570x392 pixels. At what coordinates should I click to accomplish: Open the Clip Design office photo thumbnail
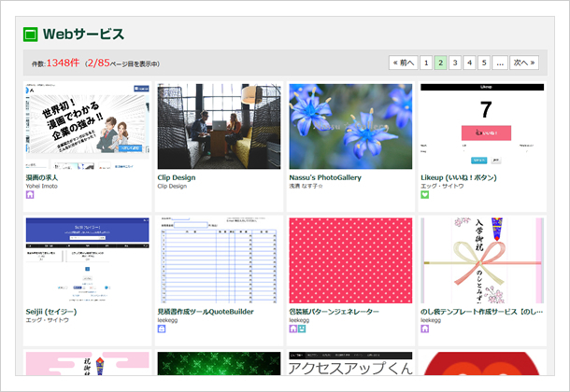(x=219, y=126)
